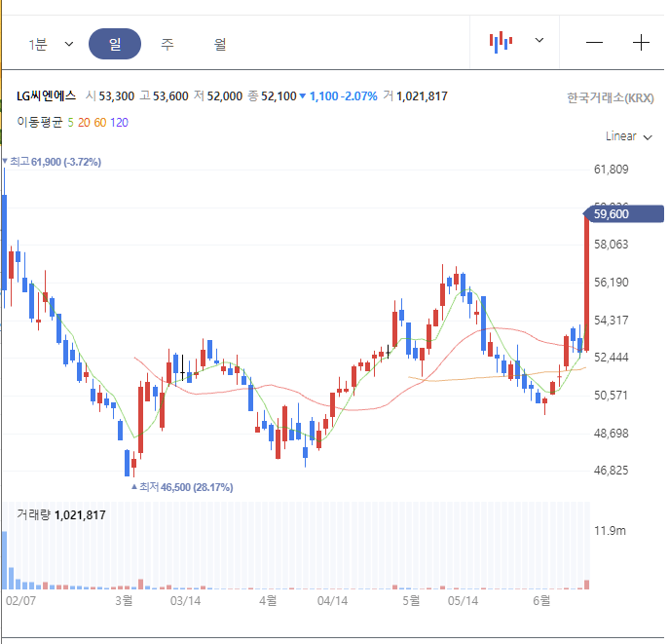669x644 pixels.
Task: Click the 50,571 price axis value
Action: [611, 396]
